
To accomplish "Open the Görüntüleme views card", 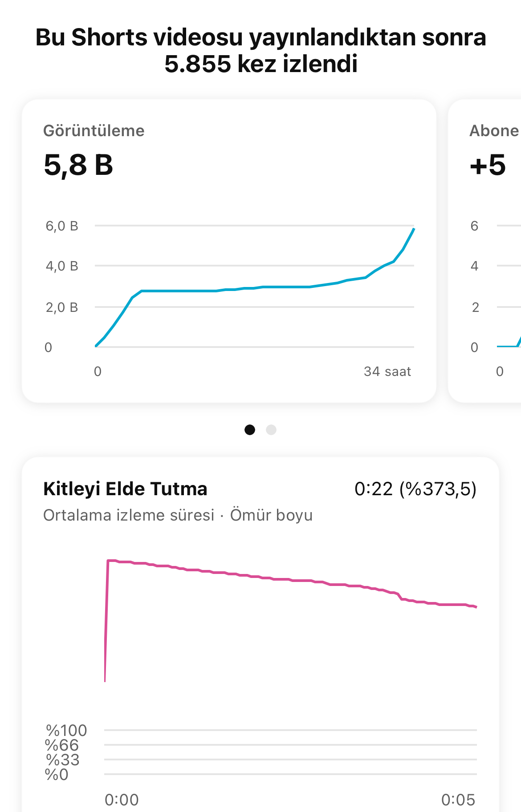I will click(x=229, y=251).
